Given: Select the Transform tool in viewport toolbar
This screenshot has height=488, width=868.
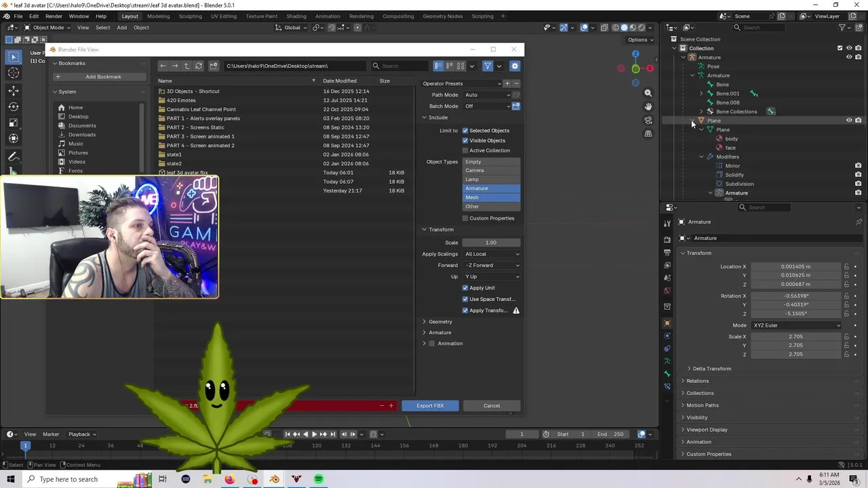Looking at the screenshot, I should tap(14, 139).
